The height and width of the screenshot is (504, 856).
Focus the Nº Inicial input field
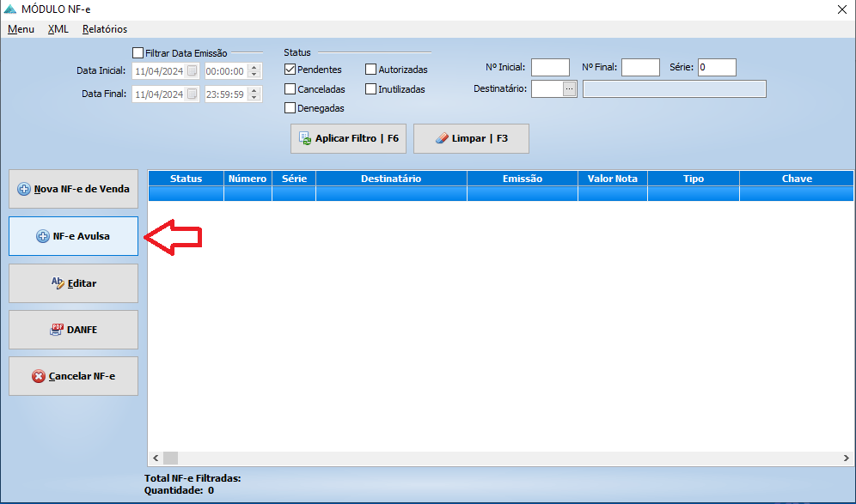[550, 67]
